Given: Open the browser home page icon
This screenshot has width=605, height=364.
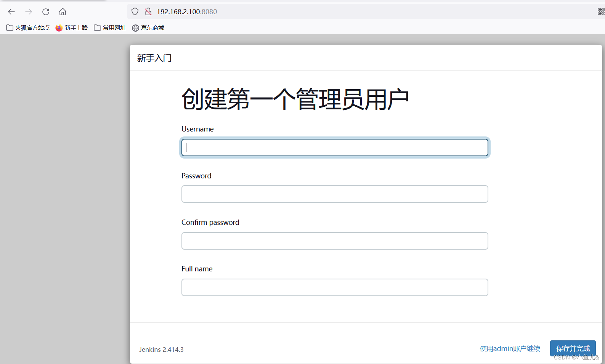Looking at the screenshot, I should tap(63, 12).
